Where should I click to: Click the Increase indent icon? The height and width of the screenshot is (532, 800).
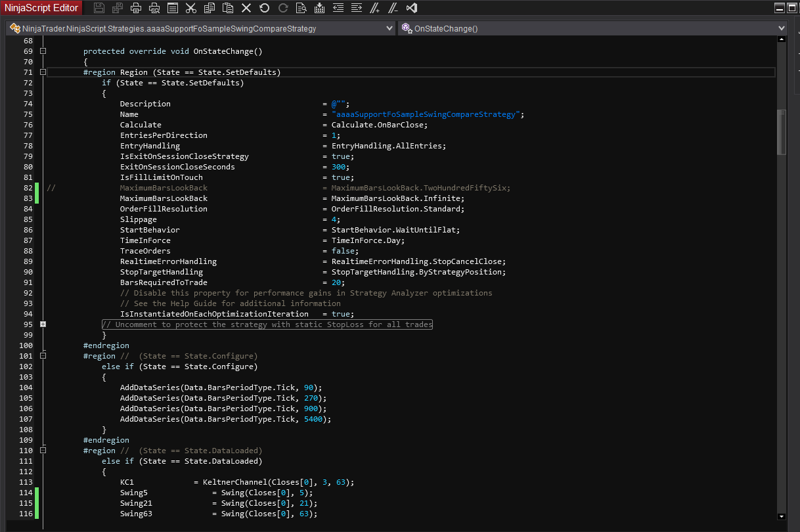(356, 8)
